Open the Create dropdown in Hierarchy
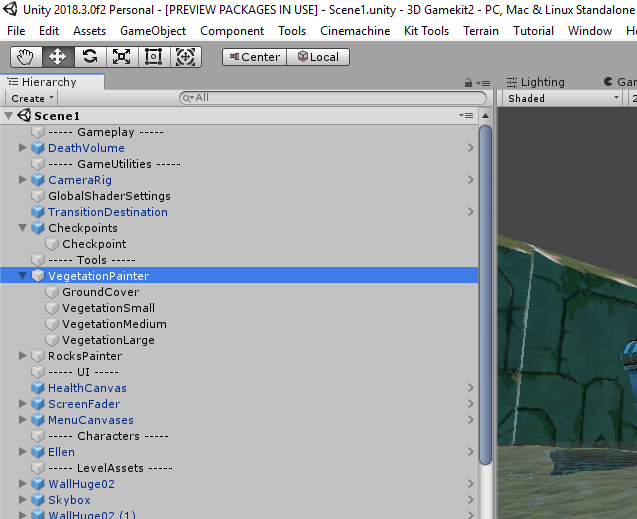637x519 pixels. pos(32,98)
